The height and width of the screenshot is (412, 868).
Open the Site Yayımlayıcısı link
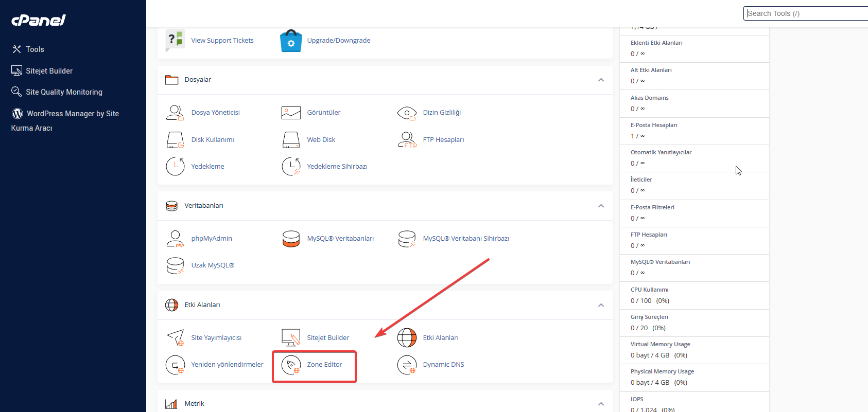pyautogui.click(x=216, y=337)
